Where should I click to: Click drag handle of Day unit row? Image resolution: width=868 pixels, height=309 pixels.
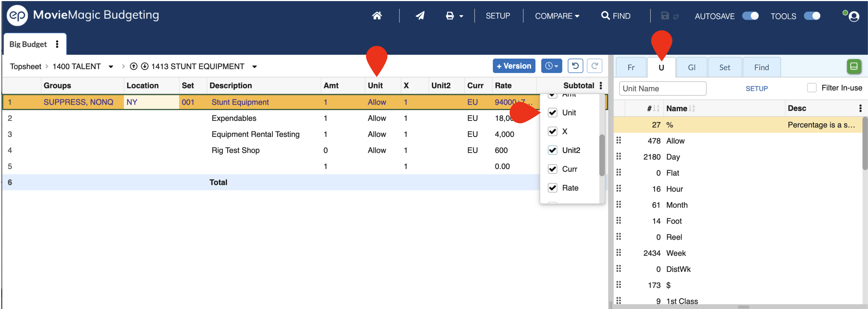pyautogui.click(x=618, y=156)
